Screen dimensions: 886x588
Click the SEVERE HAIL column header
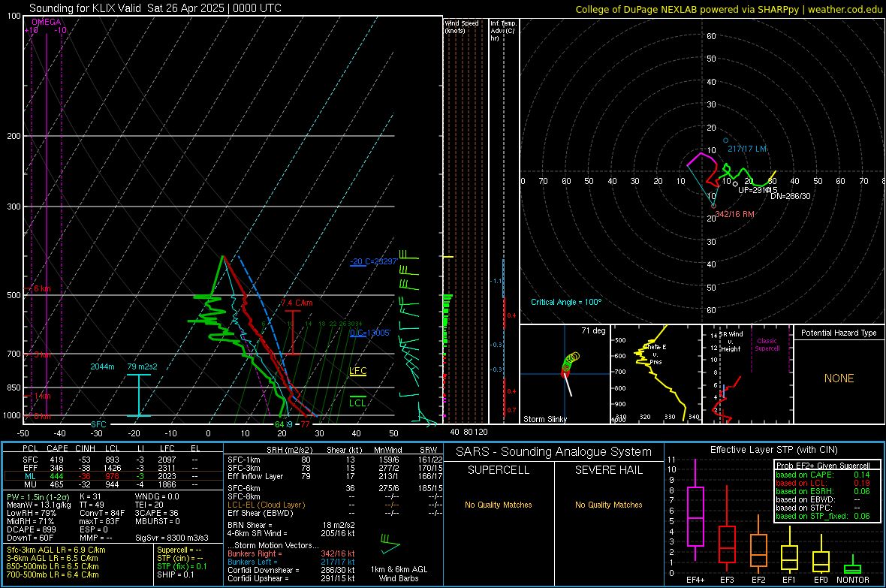coord(608,470)
